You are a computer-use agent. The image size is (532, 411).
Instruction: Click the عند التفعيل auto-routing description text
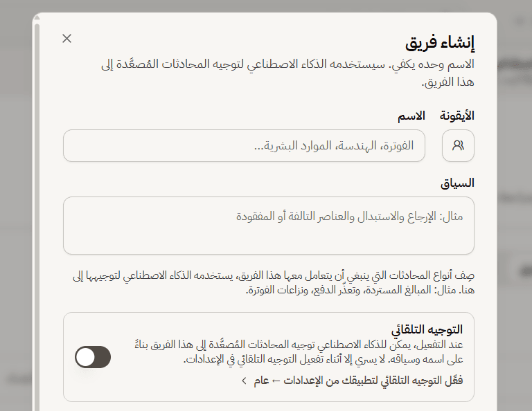[x=299, y=352]
